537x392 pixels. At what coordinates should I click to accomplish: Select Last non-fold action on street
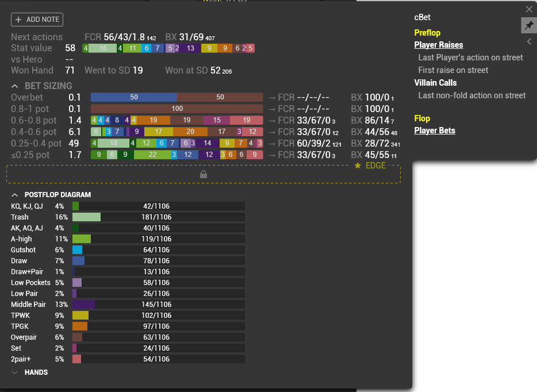click(x=472, y=95)
